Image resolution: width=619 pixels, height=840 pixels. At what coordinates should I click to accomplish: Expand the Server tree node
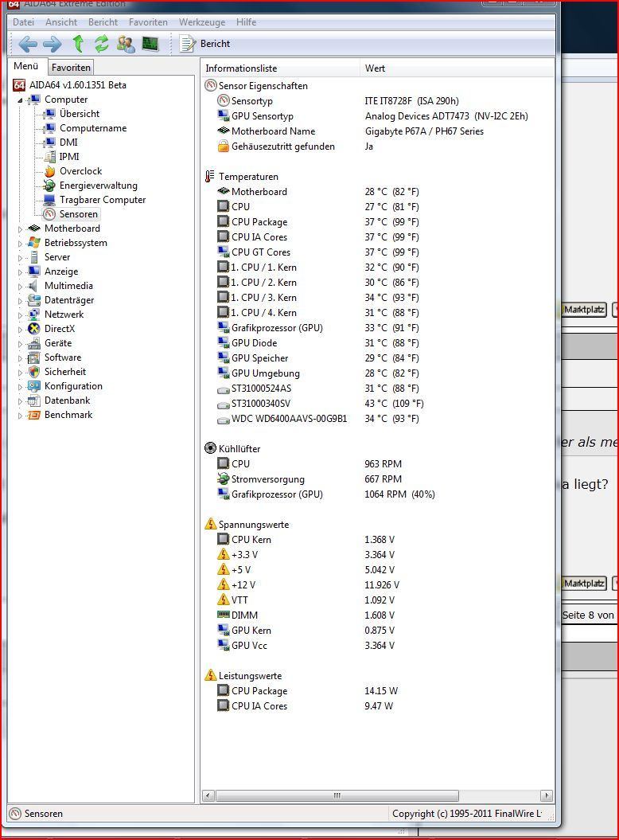21,258
